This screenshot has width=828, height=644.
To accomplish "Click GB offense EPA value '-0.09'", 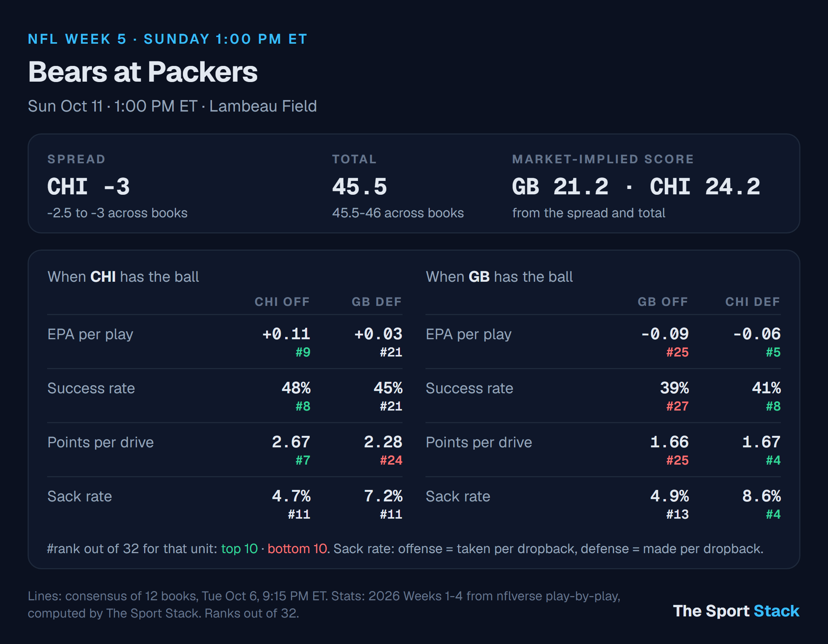I will [x=665, y=334].
